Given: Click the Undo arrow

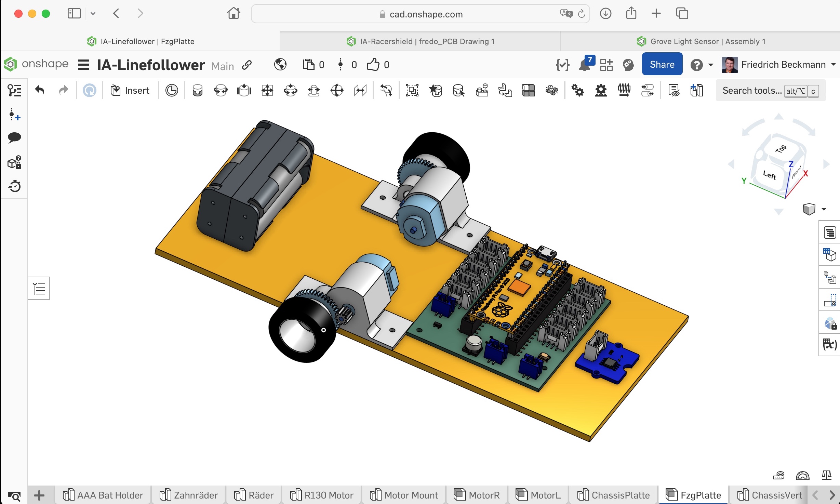Looking at the screenshot, I should point(40,91).
